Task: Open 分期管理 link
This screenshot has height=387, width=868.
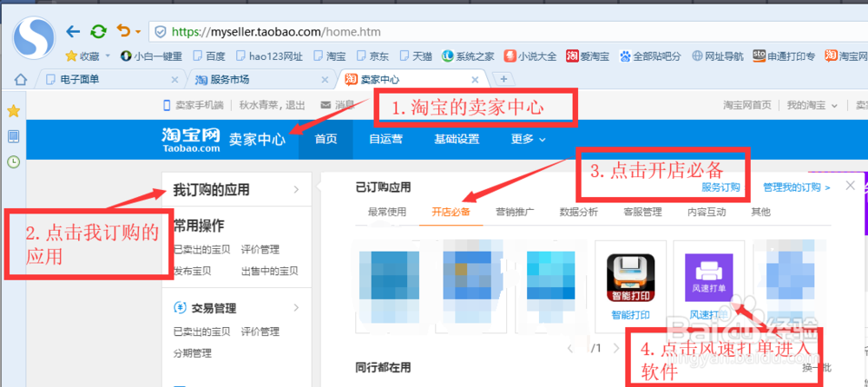Action: click(193, 353)
